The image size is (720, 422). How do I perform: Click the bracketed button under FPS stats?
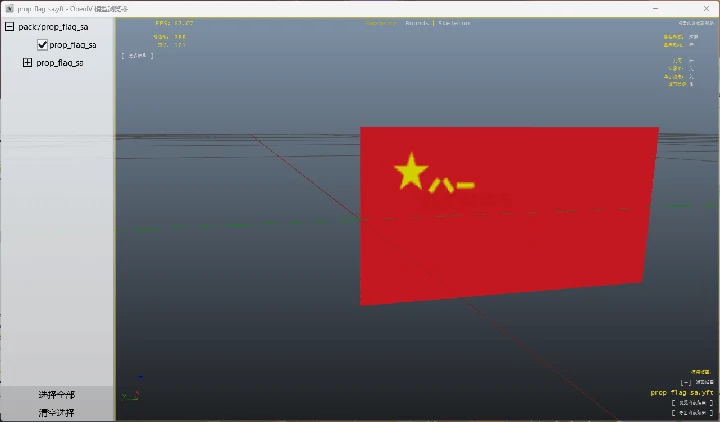[x=137, y=56]
